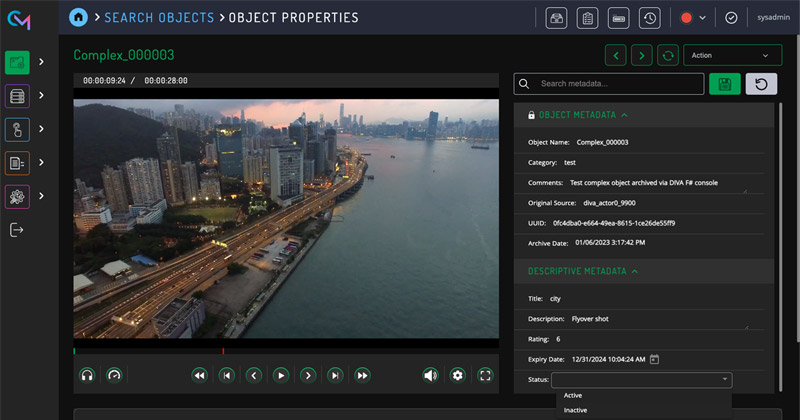Click the Rating value 6

[558, 339]
